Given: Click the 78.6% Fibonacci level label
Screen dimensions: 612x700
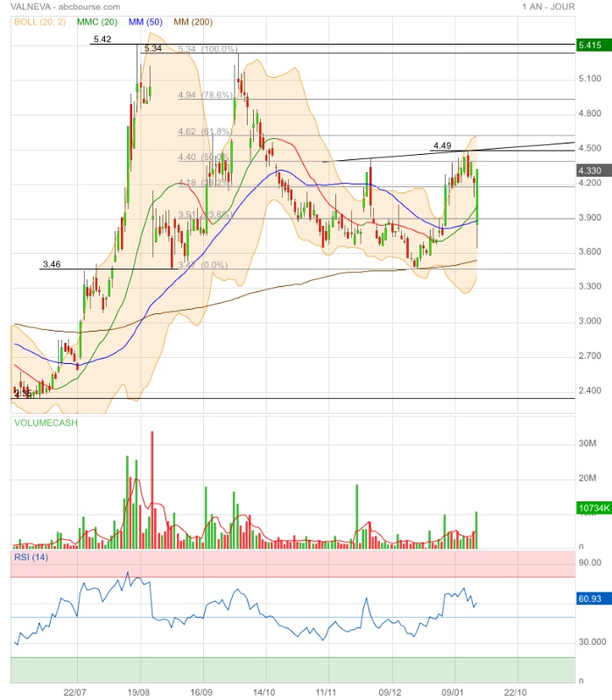Looking at the screenshot, I should click(x=205, y=95).
